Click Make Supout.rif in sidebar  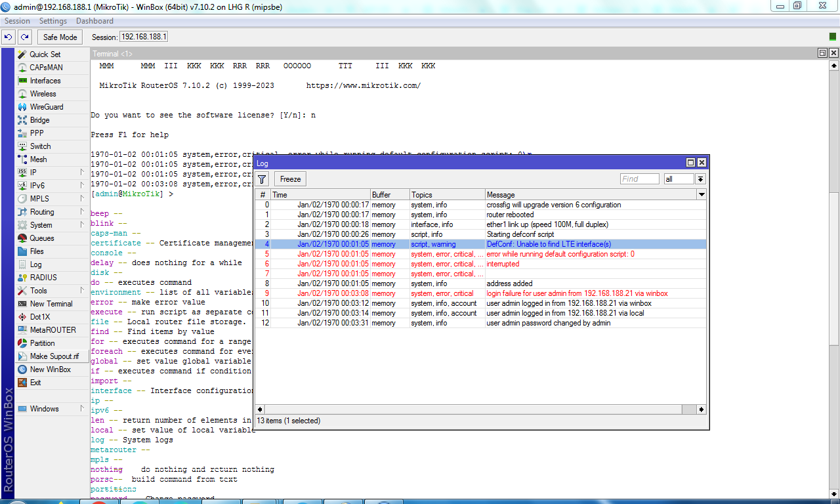[54, 356]
